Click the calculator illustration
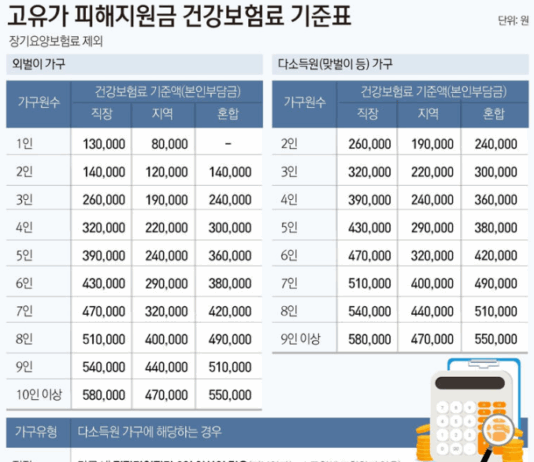 (472, 416)
